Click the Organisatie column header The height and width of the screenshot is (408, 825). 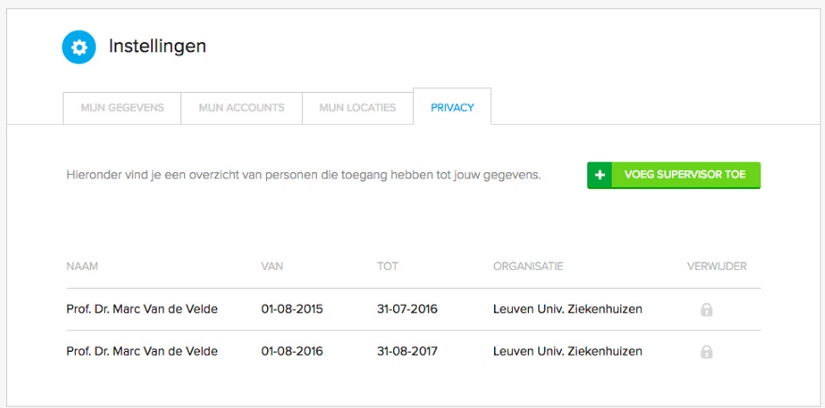pyautogui.click(x=528, y=266)
